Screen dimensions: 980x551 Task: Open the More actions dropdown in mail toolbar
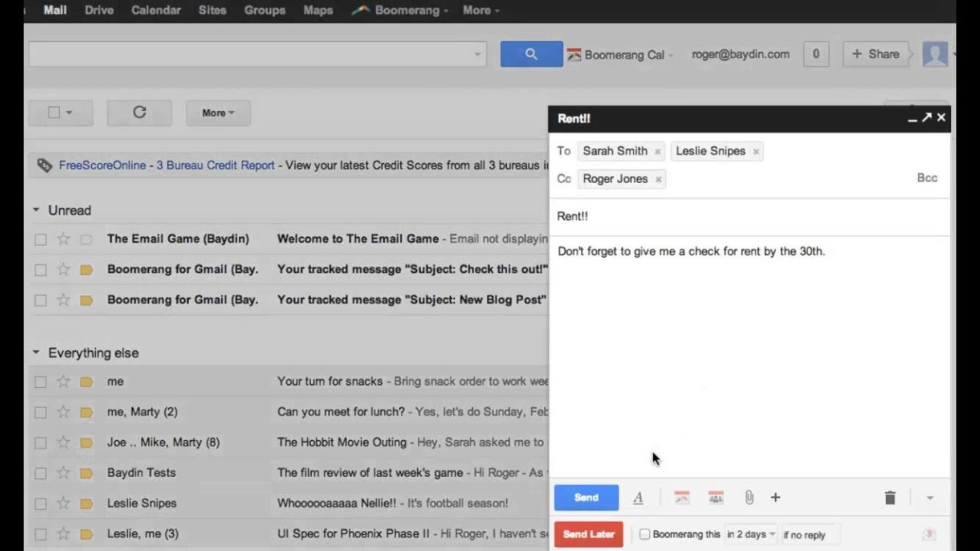(218, 112)
